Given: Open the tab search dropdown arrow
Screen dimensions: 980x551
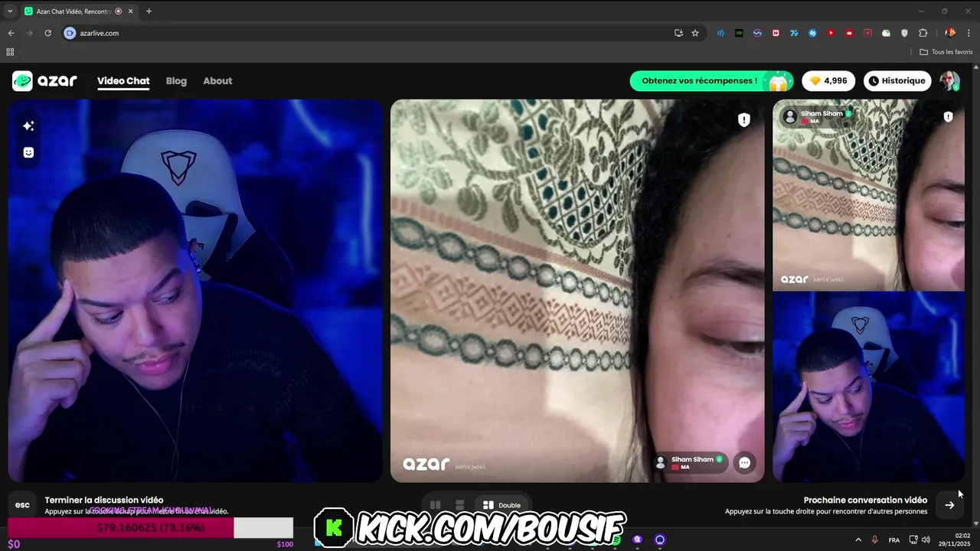Looking at the screenshot, I should pyautogui.click(x=11, y=11).
